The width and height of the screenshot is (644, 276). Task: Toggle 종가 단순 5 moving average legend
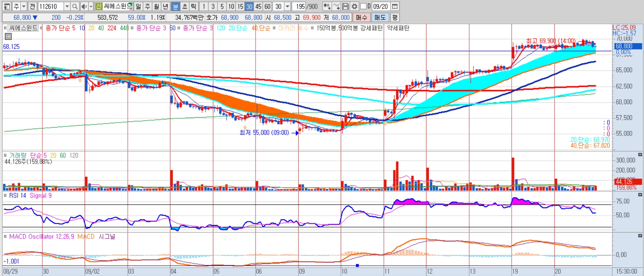pos(60,28)
